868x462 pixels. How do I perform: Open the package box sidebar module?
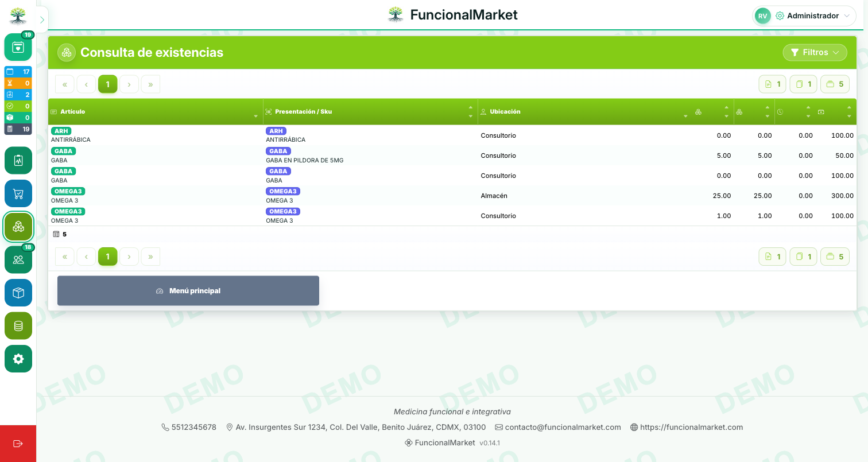pos(18,293)
